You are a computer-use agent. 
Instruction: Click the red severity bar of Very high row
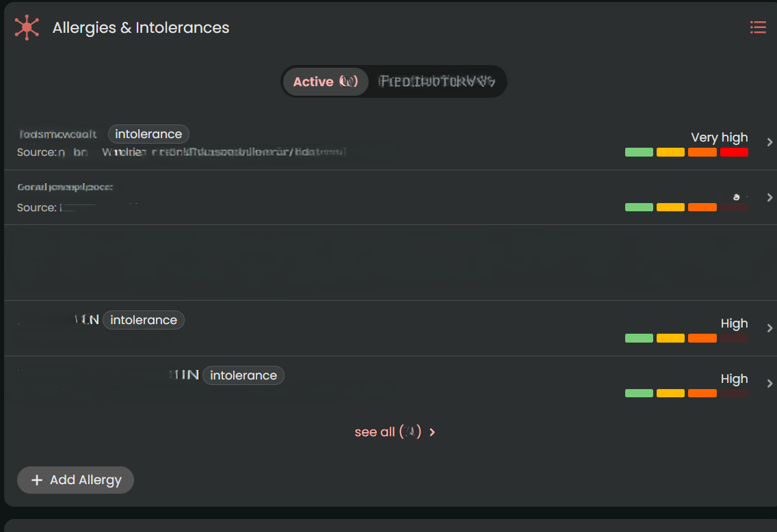(x=734, y=152)
